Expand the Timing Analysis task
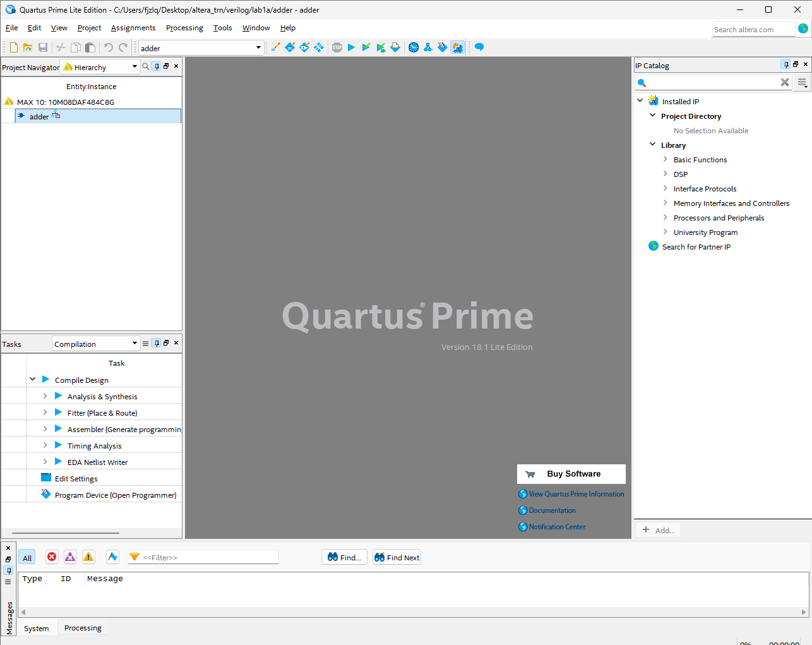The width and height of the screenshot is (812, 645). [45, 445]
